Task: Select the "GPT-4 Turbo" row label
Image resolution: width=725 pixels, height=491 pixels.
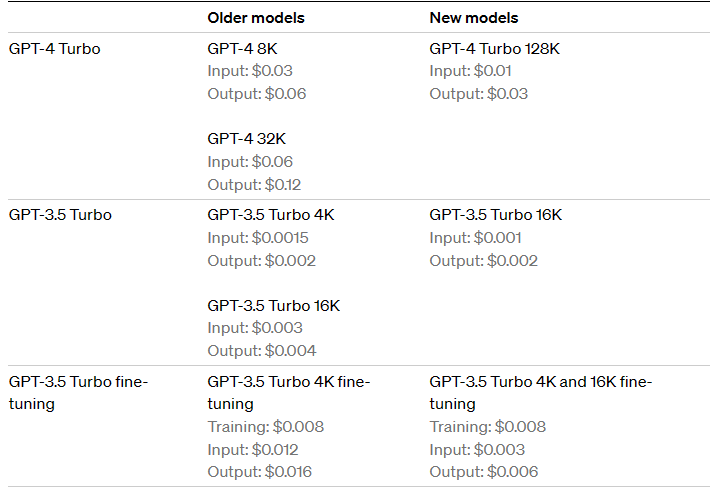Action: 54,48
